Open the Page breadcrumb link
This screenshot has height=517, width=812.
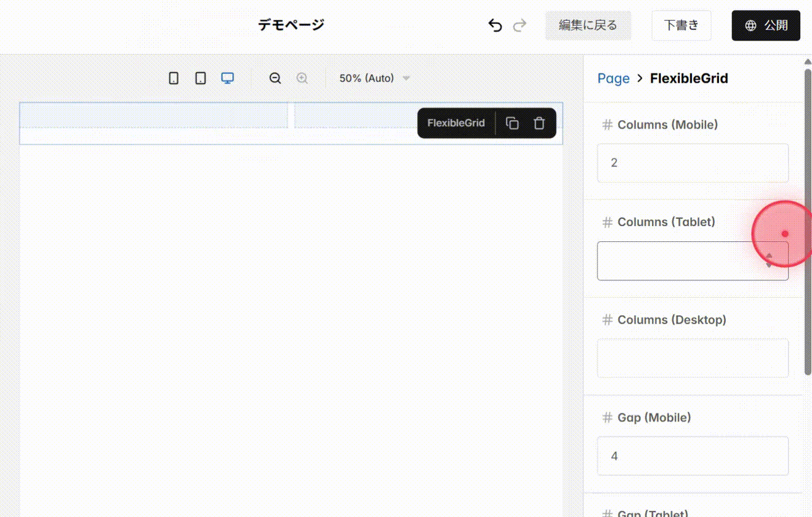614,78
